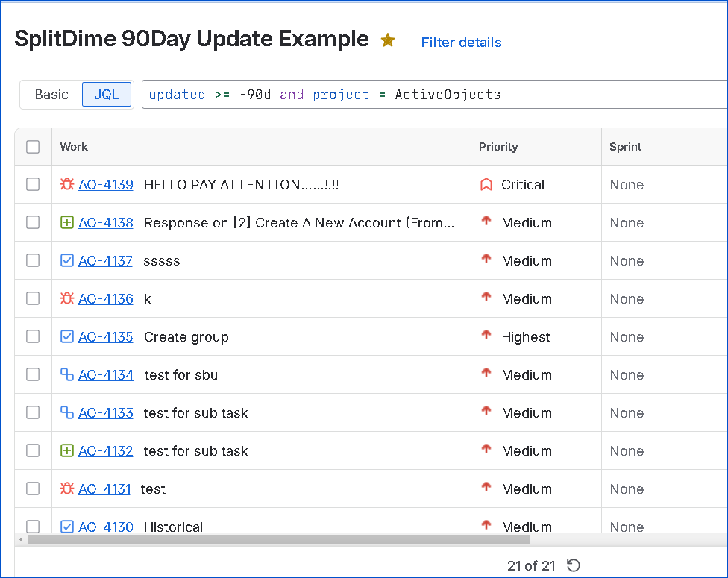Click the Critical priority icon on AO-4139
This screenshot has height=578, width=728.
point(485,184)
